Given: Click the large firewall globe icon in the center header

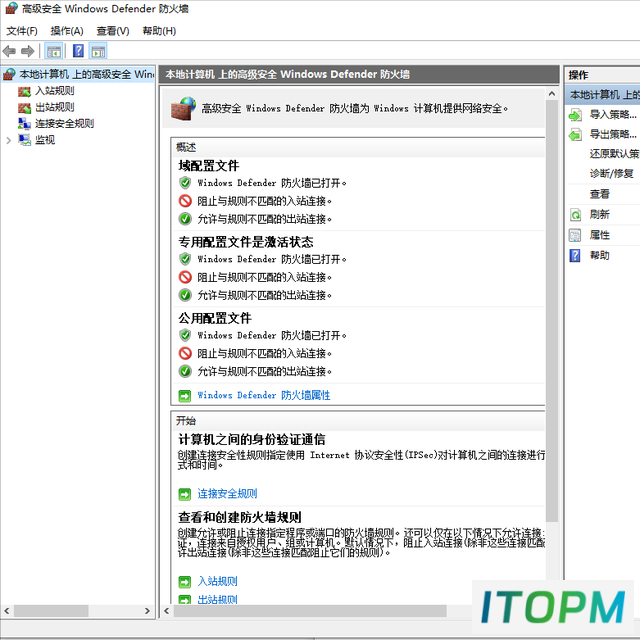Looking at the screenshot, I should [183, 109].
